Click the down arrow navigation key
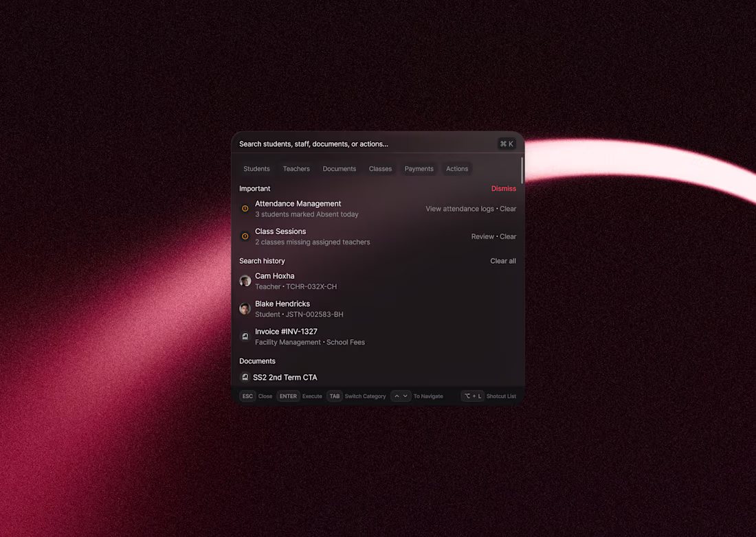Screen dimensions: 756x537 click(405, 396)
